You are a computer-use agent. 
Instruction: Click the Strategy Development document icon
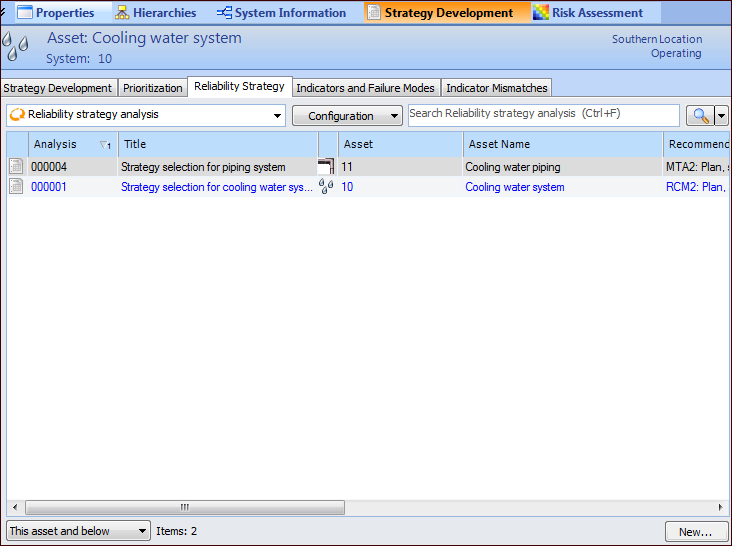click(x=374, y=13)
